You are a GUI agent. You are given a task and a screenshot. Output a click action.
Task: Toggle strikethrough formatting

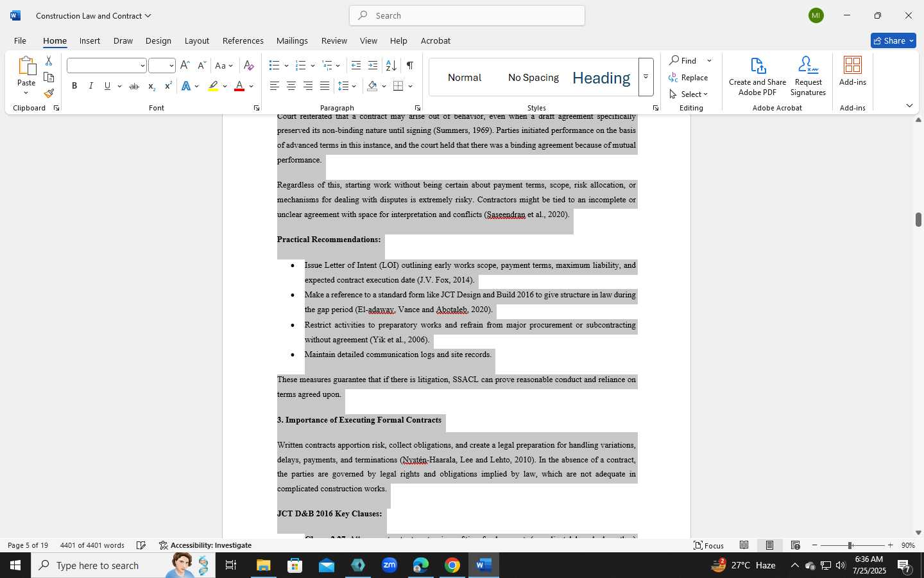tap(133, 86)
